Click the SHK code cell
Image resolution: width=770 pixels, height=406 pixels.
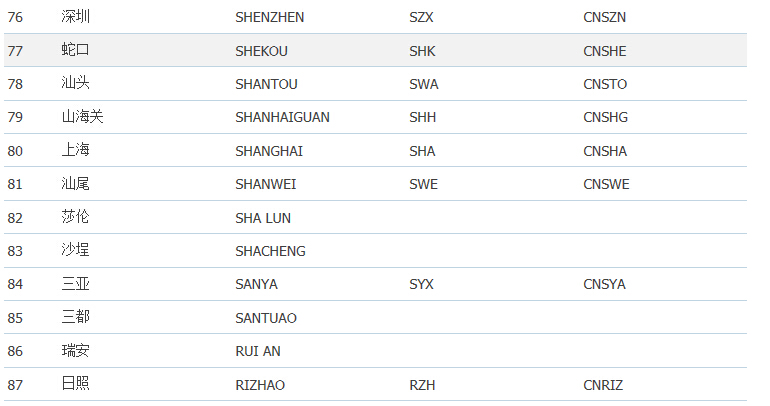click(422, 51)
